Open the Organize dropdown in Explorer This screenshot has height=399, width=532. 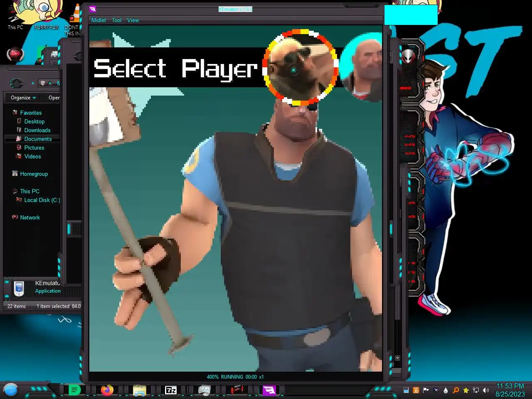[23, 98]
